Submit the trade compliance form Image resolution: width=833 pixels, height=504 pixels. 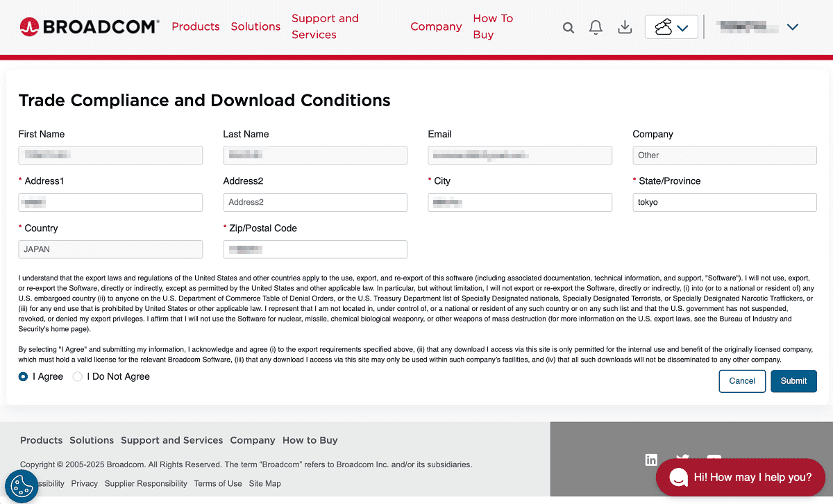click(x=793, y=381)
